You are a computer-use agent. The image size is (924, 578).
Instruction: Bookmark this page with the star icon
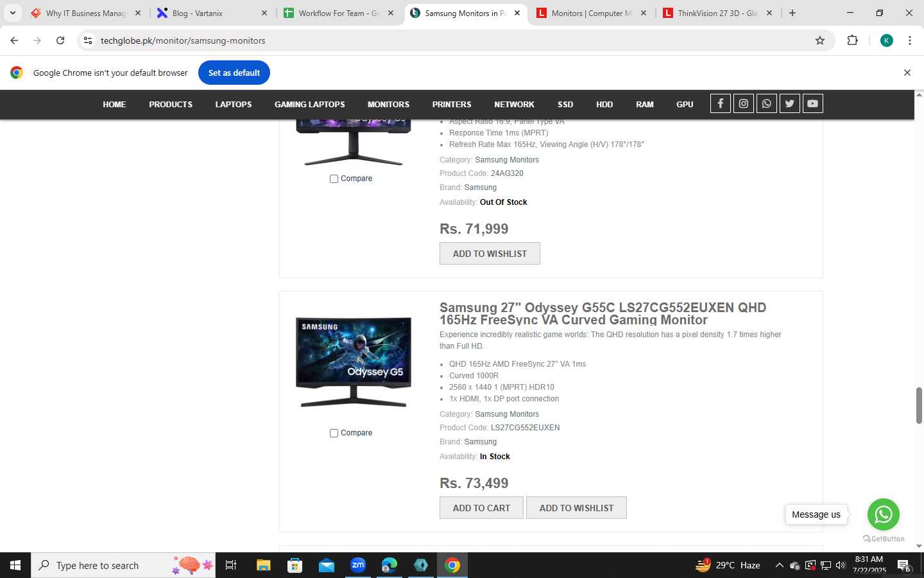coord(820,40)
